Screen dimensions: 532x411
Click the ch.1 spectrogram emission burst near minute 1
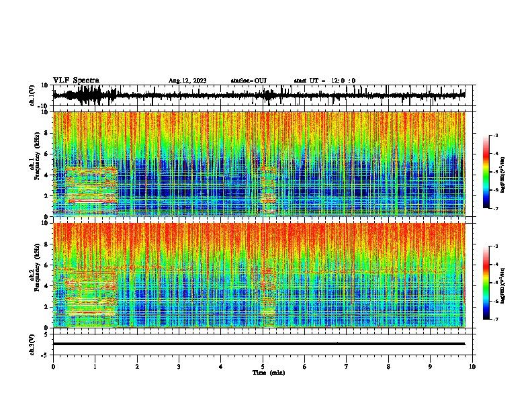[91, 191]
